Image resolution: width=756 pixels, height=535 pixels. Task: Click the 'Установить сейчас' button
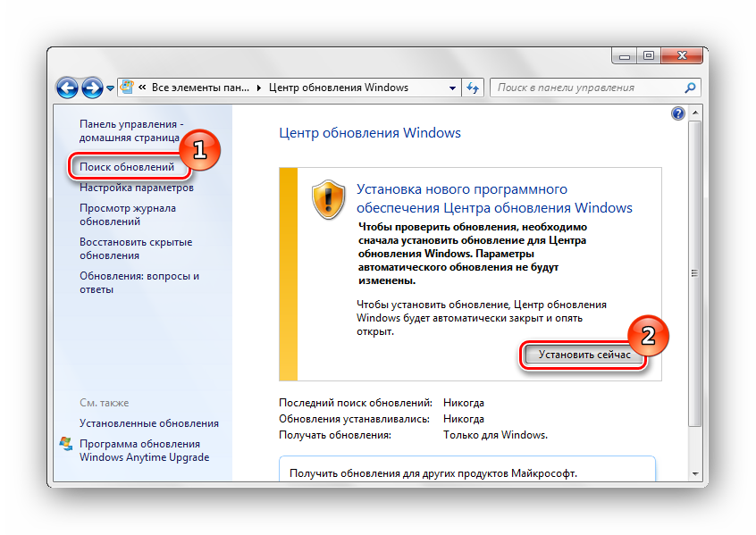[x=584, y=355]
